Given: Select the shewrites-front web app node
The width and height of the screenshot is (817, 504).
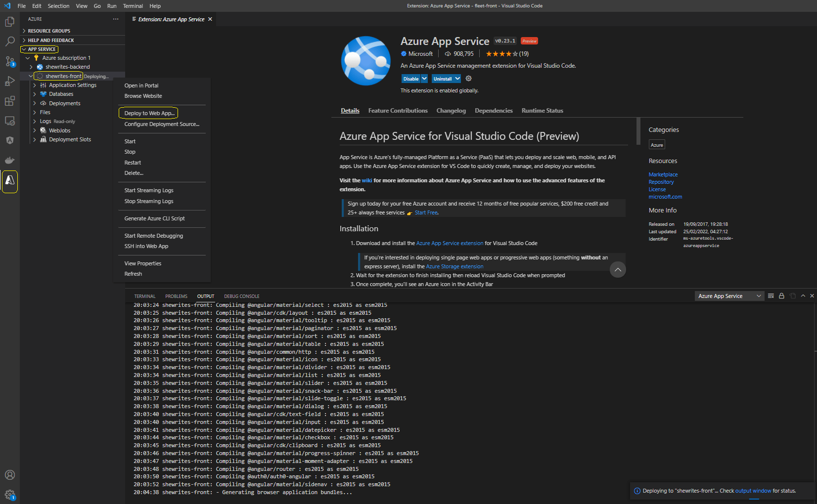Looking at the screenshot, I should click(63, 76).
